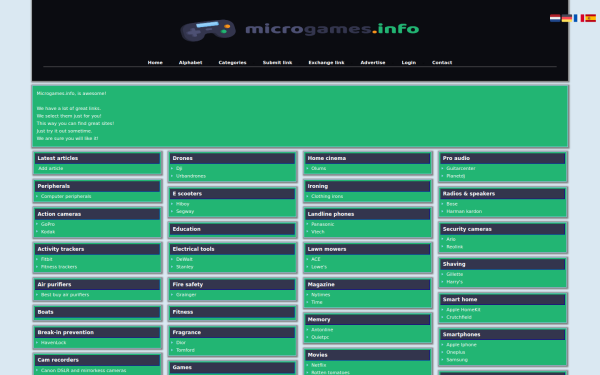This screenshot has height=375, width=600.
Task: Visit the Urbandrones link
Action: (191, 176)
